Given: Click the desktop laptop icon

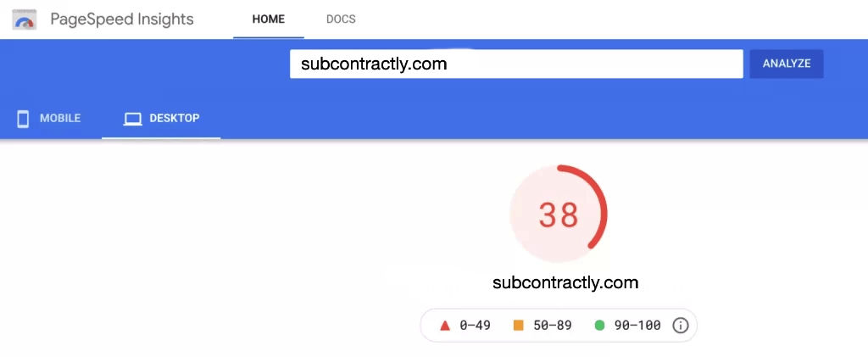Looking at the screenshot, I should point(132,119).
